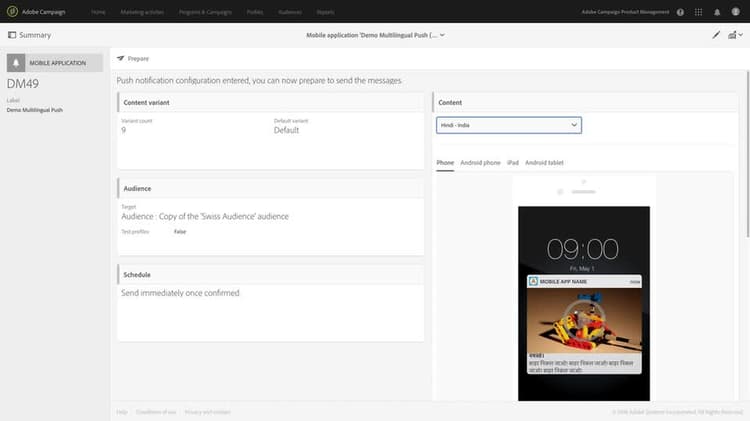The height and width of the screenshot is (421, 750).
Task: Open the Privacy and cookies link
Action: (x=208, y=412)
